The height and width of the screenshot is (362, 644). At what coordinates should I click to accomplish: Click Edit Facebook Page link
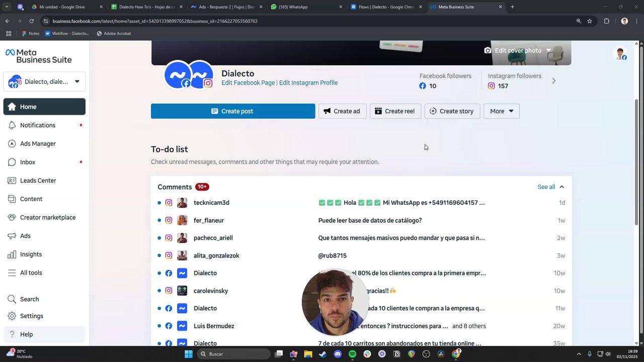coord(248,82)
